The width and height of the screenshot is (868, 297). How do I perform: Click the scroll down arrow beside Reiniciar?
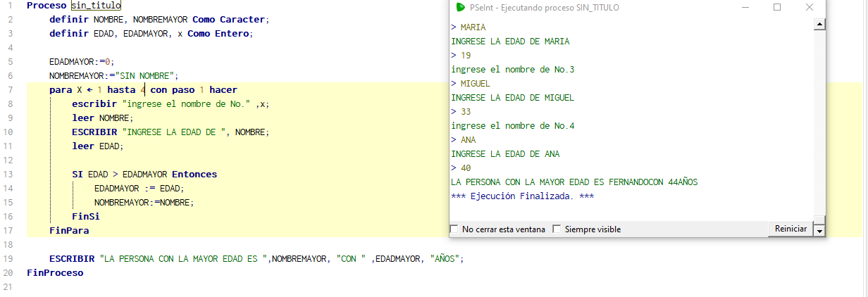click(x=819, y=230)
